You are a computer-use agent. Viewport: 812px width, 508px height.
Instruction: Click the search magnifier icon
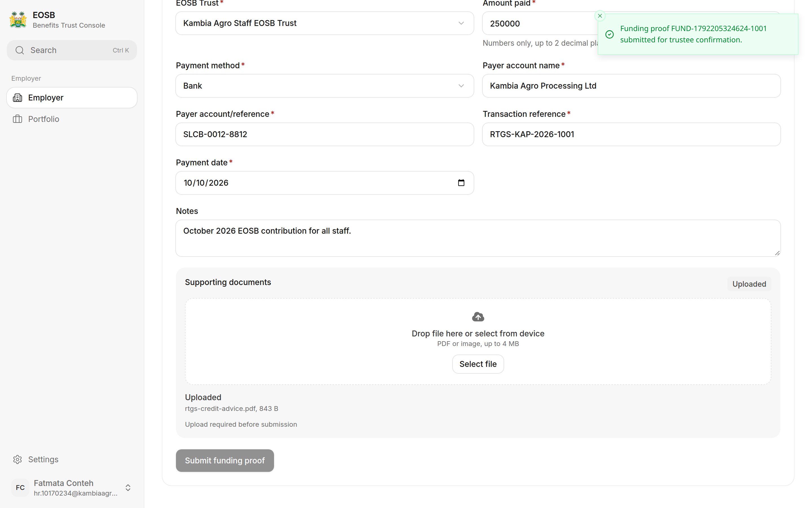20,51
